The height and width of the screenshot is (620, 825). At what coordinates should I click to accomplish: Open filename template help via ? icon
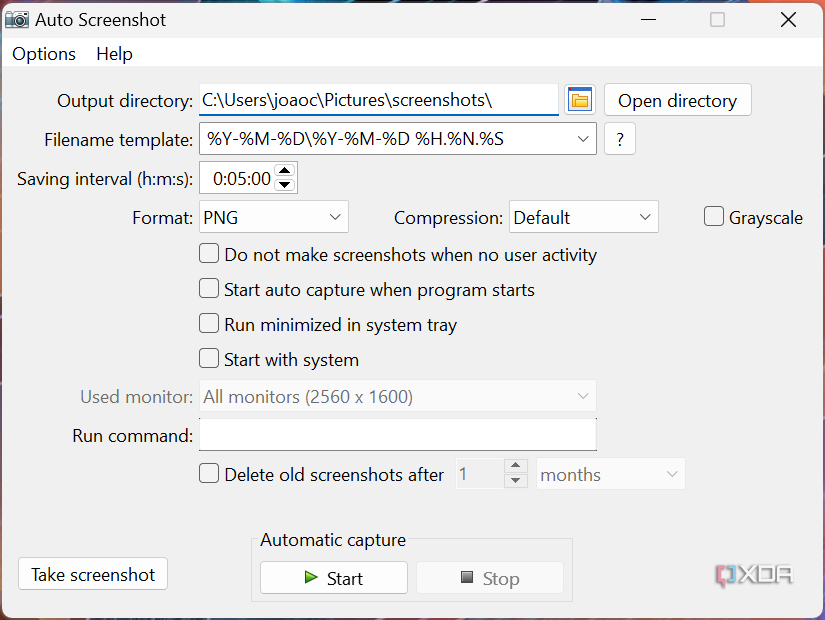point(619,139)
